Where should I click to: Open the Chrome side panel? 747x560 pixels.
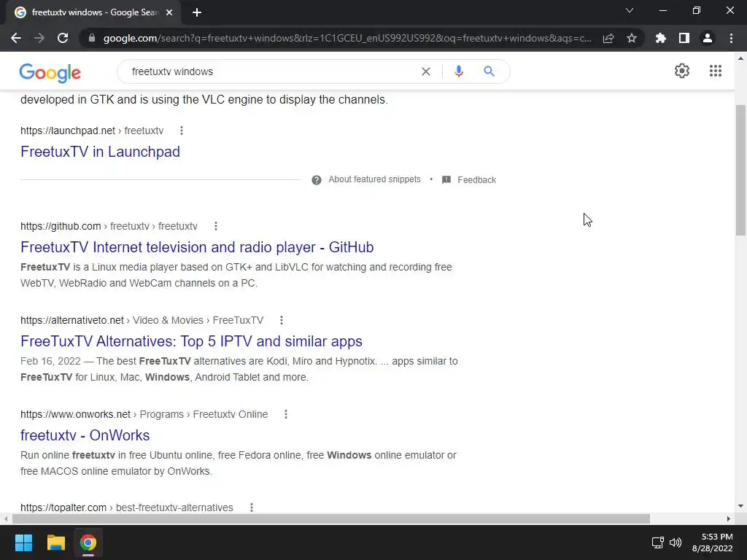coord(684,38)
